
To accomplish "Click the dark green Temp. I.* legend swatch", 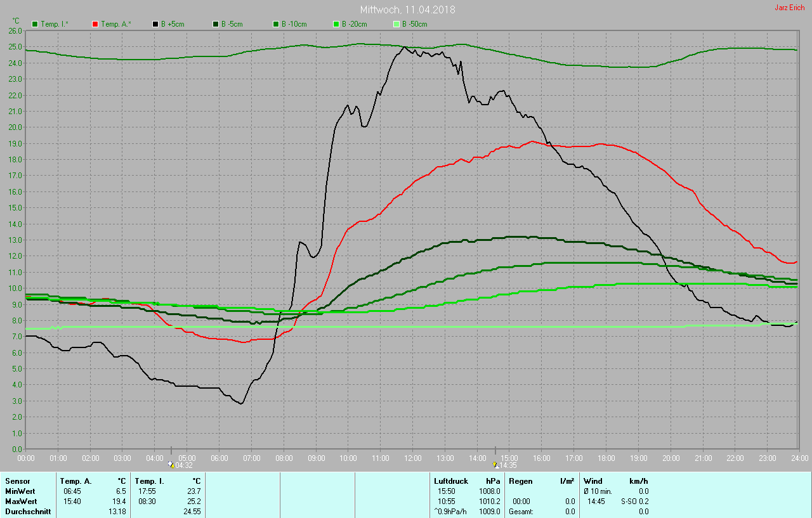I will click(36, 24).
